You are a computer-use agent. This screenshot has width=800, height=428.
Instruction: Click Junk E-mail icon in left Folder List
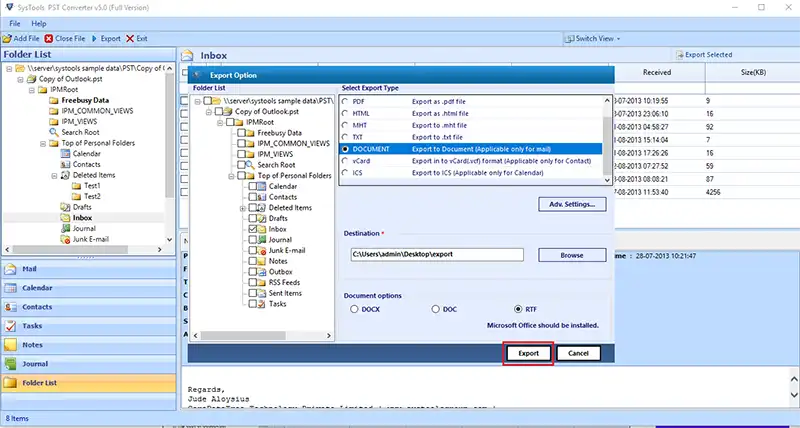click(x=65, y=239)
